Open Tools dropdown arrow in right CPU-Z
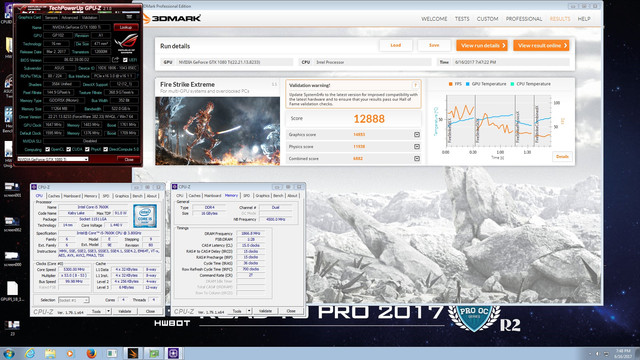This screenshot has height=360, width=640. click(249, 311)
